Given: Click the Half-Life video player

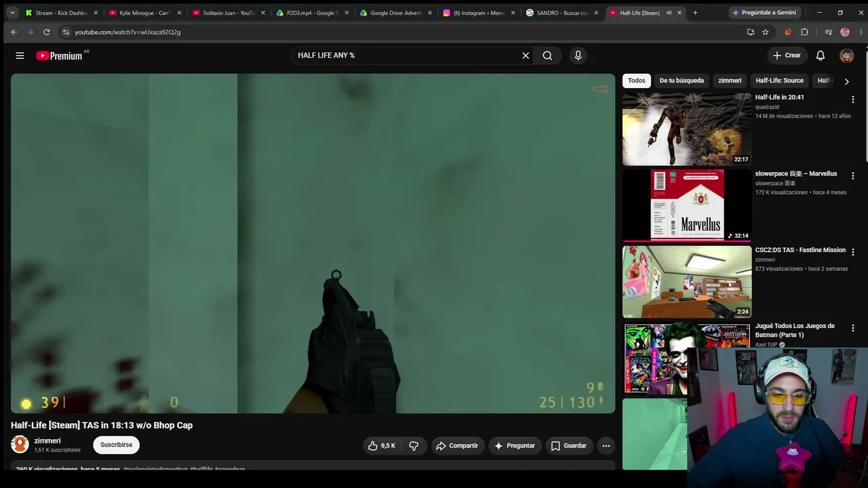Looking at the screenshot, I should (313, 243).
